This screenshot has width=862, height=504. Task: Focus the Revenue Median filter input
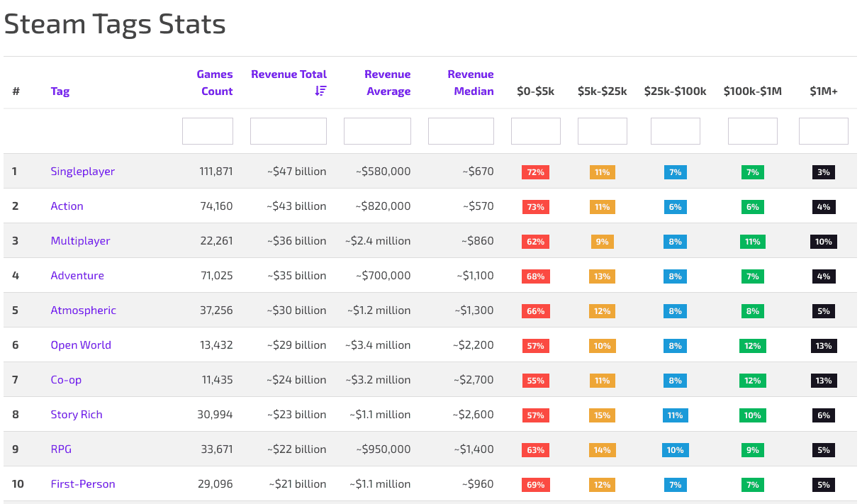pos(461,131)
